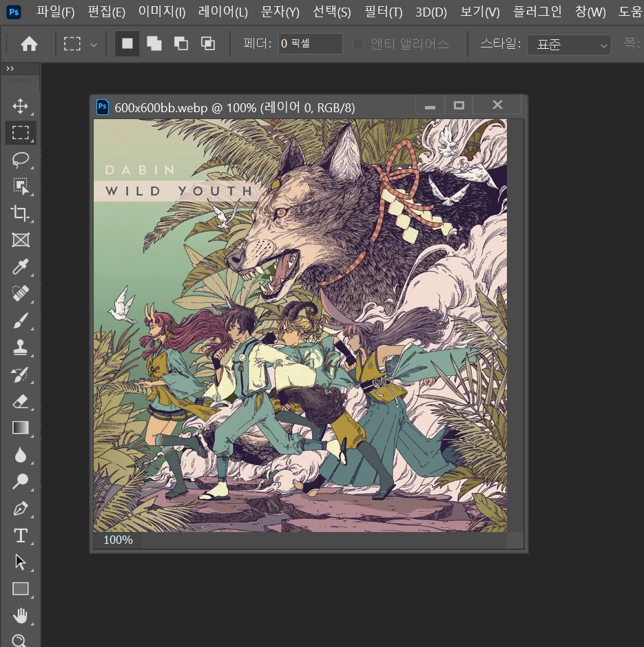Select the Eyedropper tool
Screen dimensions: 644x647
20,267
